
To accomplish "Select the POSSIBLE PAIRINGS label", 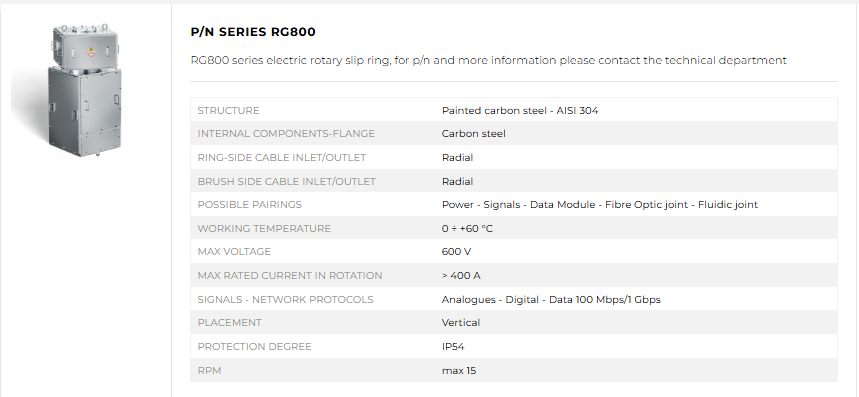I will (x=249, y=205).
